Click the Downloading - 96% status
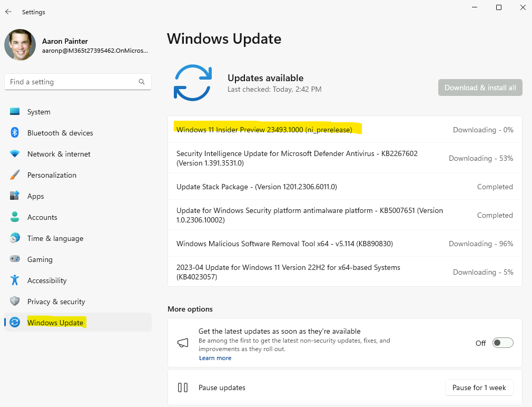The image size is (532, 407). pos(481,244)
